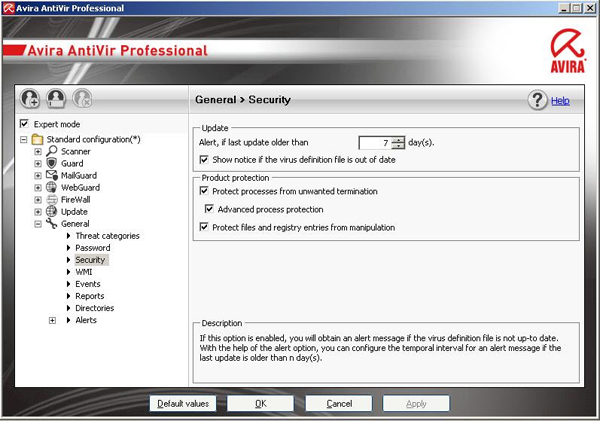
Task: Expand the Update tree node
Action: (38, 212)
